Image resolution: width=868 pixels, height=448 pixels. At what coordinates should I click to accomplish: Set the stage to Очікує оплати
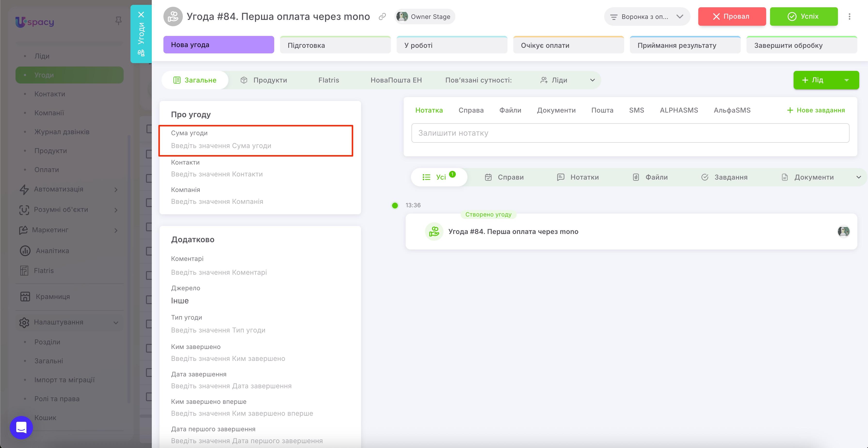click(x=569, y=45)
